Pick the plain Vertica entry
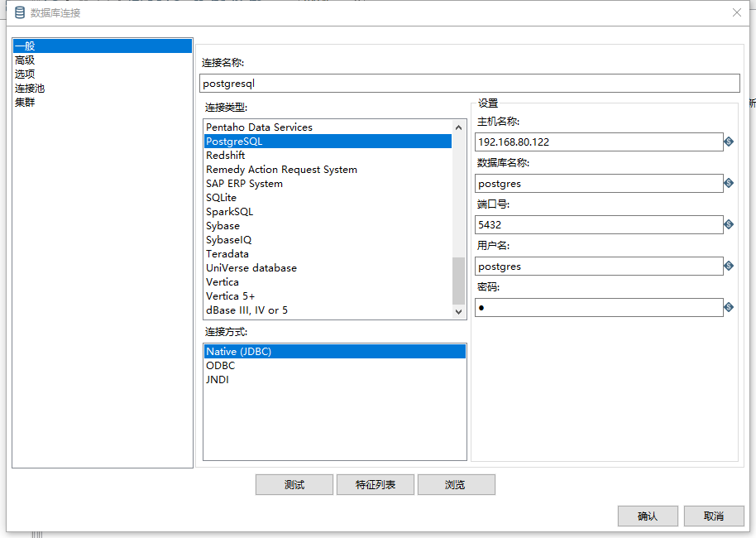This screenshot has width=756, height=538. (x=328, y=281)
